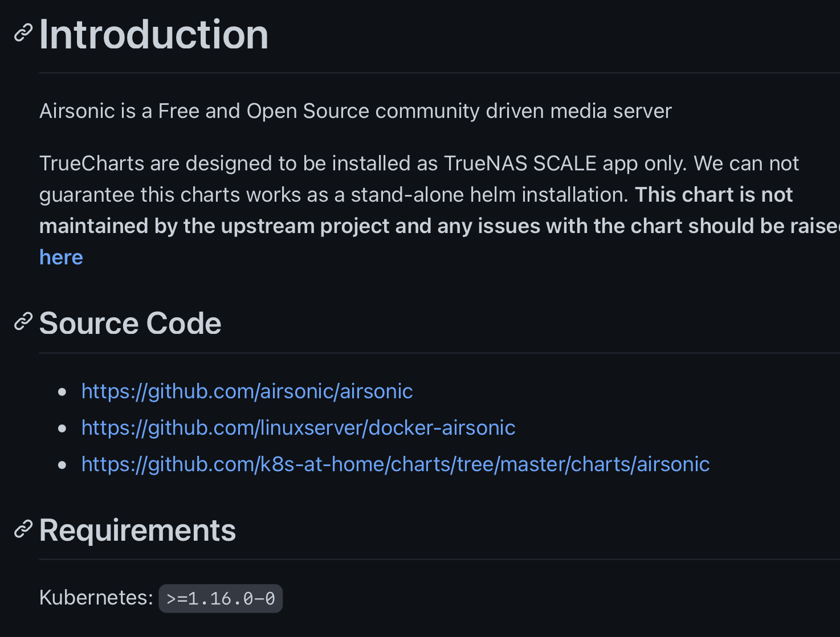This screenshot has width=840, height=637.
Task: Click the anchor link icon beside Source Code
Action: pyautogui.click(x=23, y=322)
